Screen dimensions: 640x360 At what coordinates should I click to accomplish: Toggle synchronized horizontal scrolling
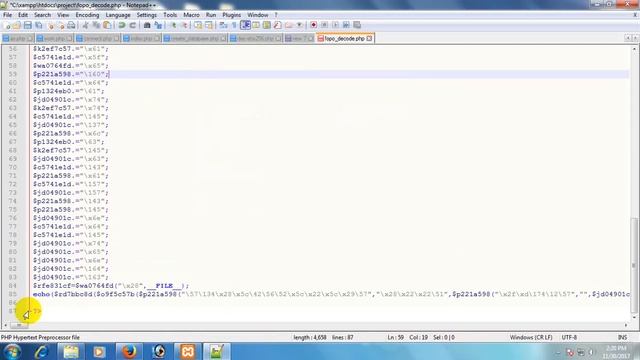209,25
